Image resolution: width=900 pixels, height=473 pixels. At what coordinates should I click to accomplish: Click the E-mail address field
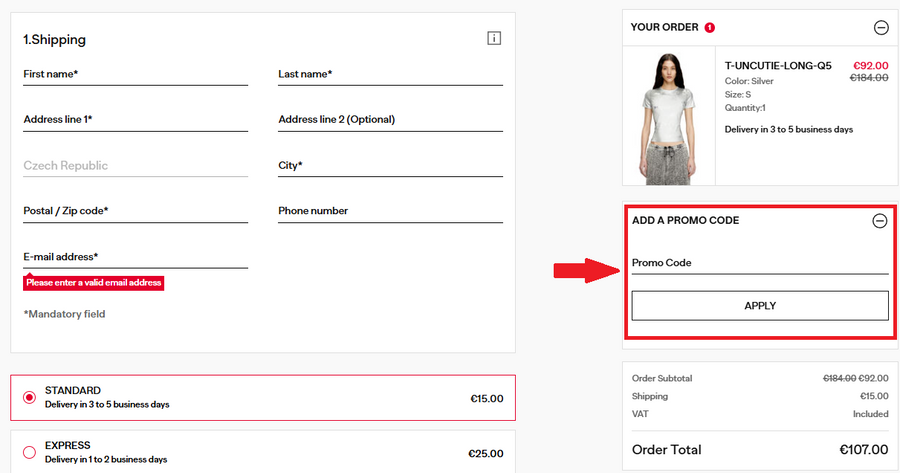pyautogui.click(x=135, y=257)
